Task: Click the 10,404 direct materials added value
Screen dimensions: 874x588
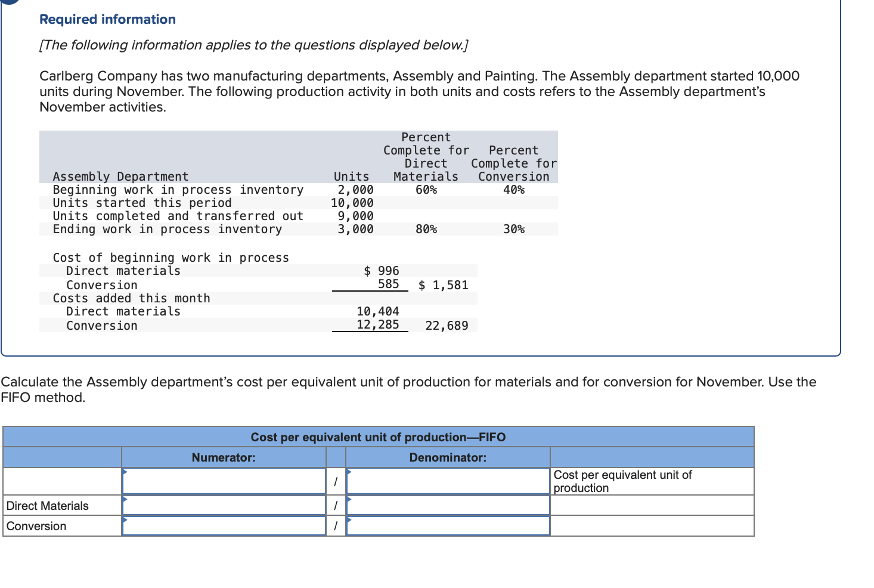Action: (x=378, y=311)
